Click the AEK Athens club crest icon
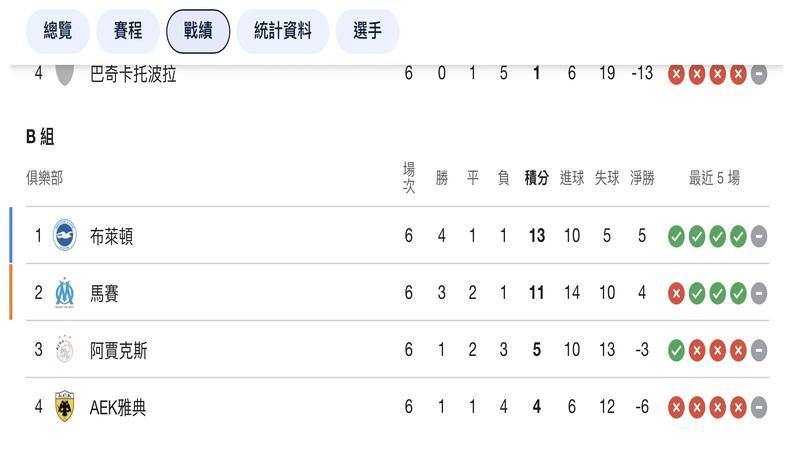Image resolution: width=800 pixels, height=450 pixels. [65, 407]
